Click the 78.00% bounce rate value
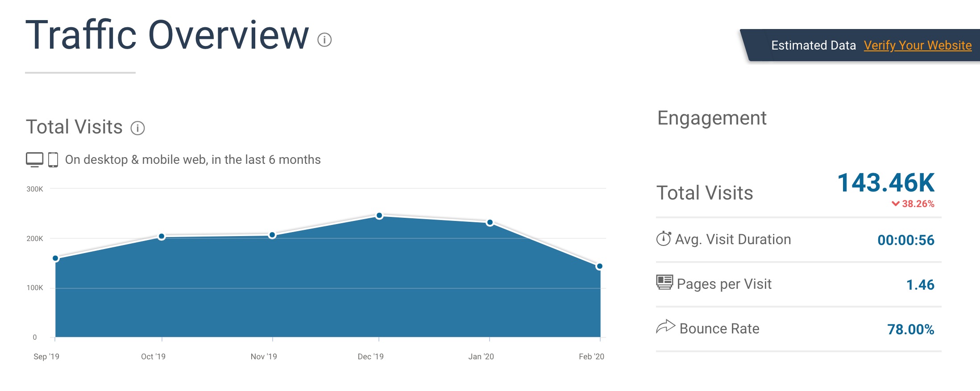 (x=910, y=329)
